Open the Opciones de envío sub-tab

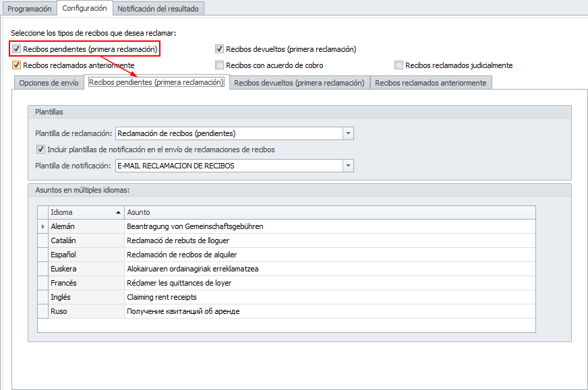(49, 83)
